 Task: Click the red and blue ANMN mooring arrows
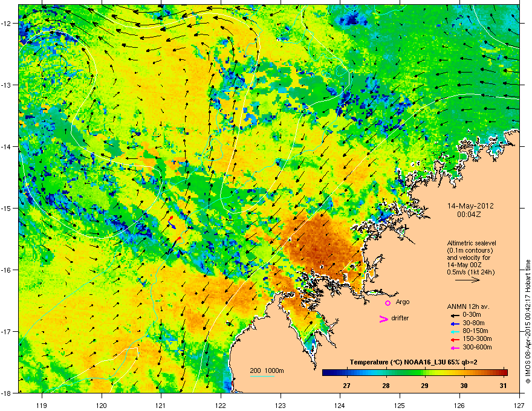point(172,222)
